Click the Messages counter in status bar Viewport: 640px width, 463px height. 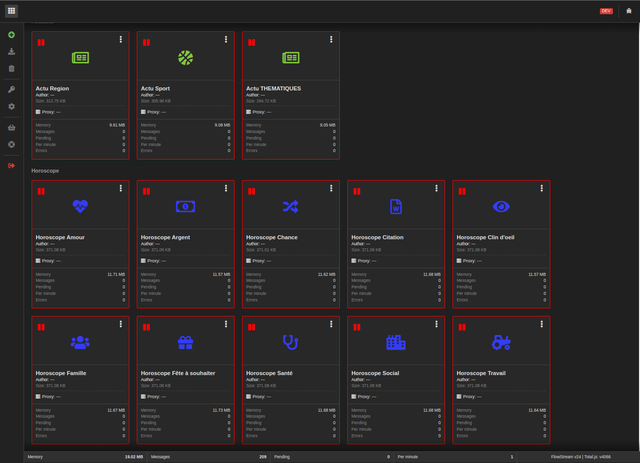point(209,457)
